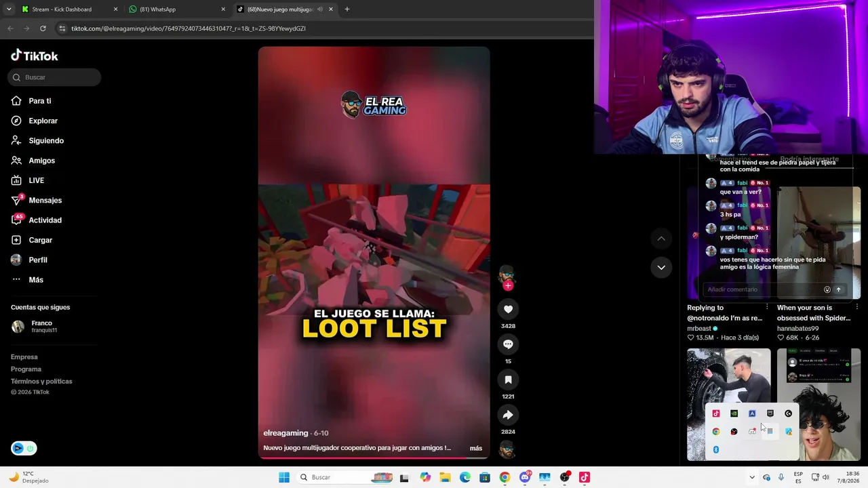The image size is (868, 488).
Task: Click the browser back arrow
Action: point(10,28)
